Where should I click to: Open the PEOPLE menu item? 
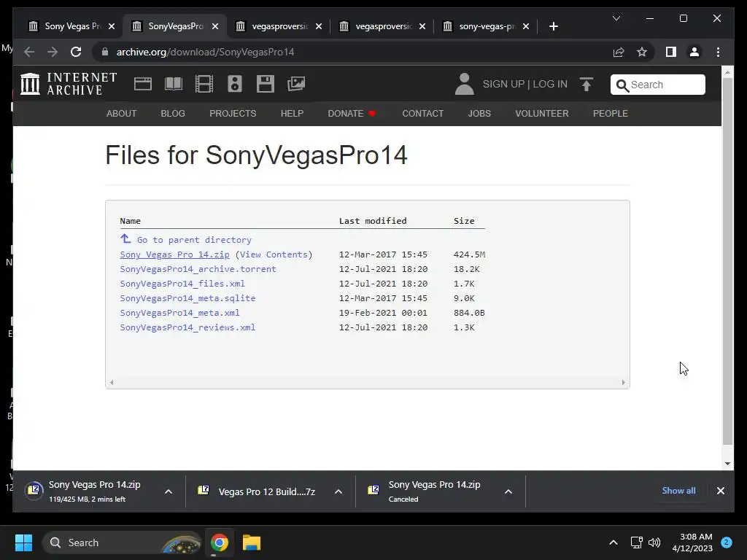coord(611,113)
